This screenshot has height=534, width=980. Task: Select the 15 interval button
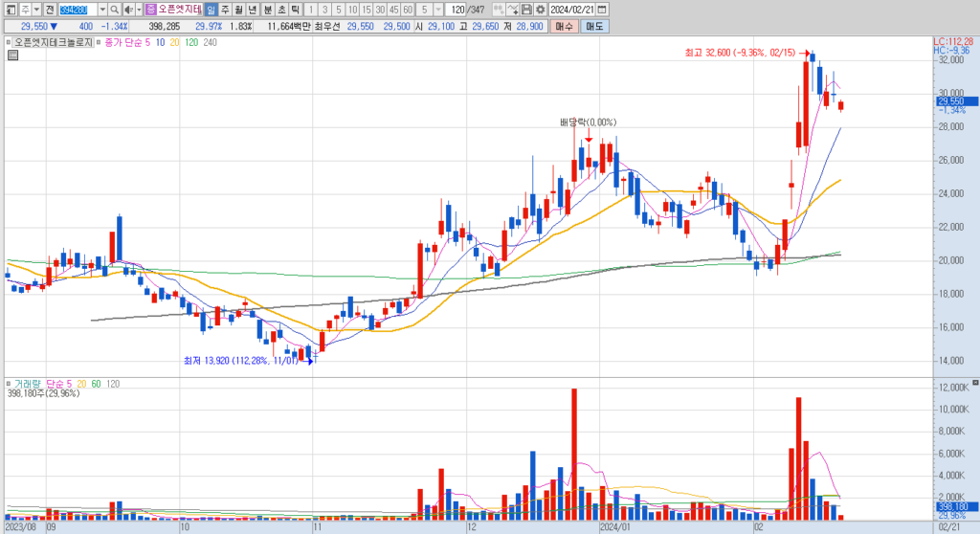click(x=367, y=10)
